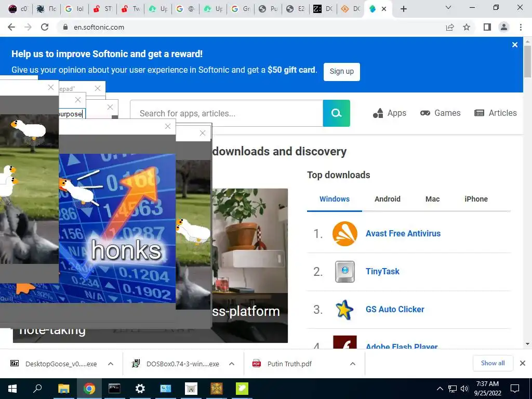Screen dimensions: 532x399
Task: Close the downloads bar
Action: [523, 363]
